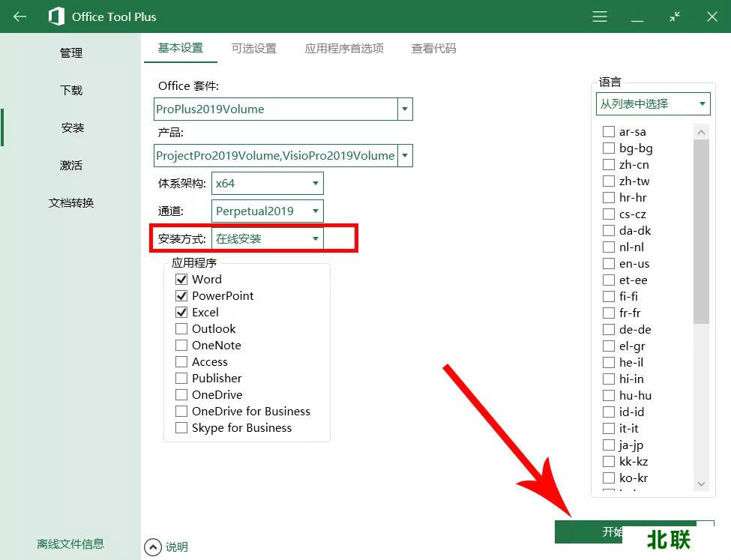Open the Office 套件 dropdown
The width and height of the screenshot is (731, 560).
coord(404,109)
